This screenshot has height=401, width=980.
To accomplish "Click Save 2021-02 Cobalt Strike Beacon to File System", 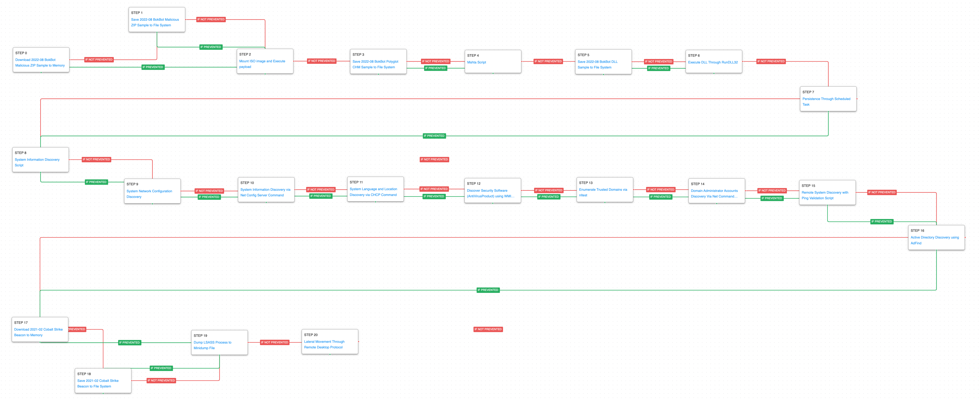I will click(98, 381).
